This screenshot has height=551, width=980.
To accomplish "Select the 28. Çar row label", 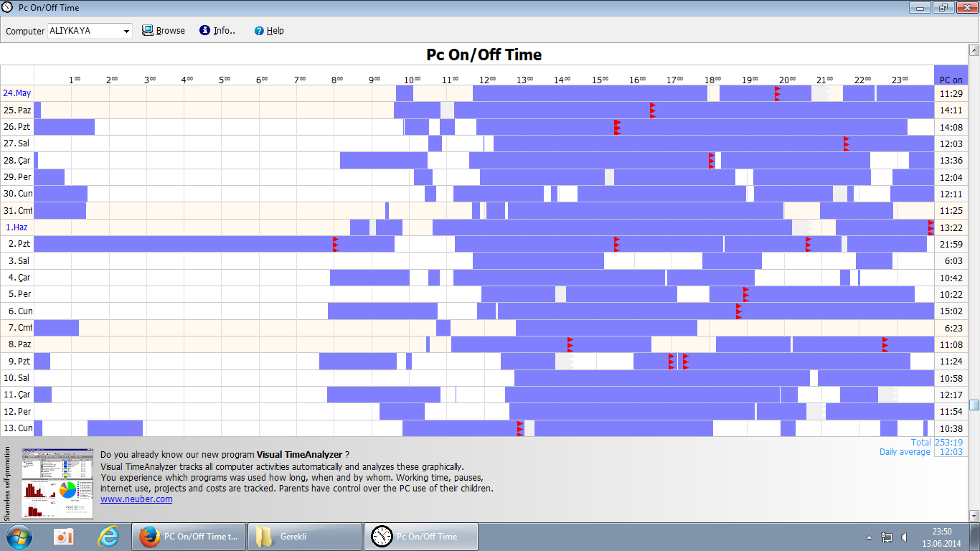I will 17,160.
